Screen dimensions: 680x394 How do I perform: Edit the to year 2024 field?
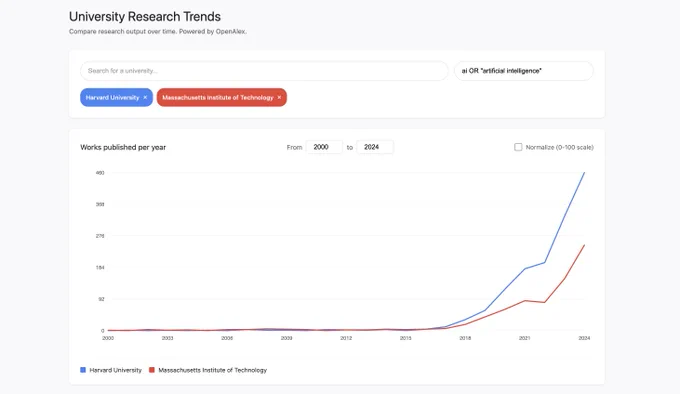point(375,147)
